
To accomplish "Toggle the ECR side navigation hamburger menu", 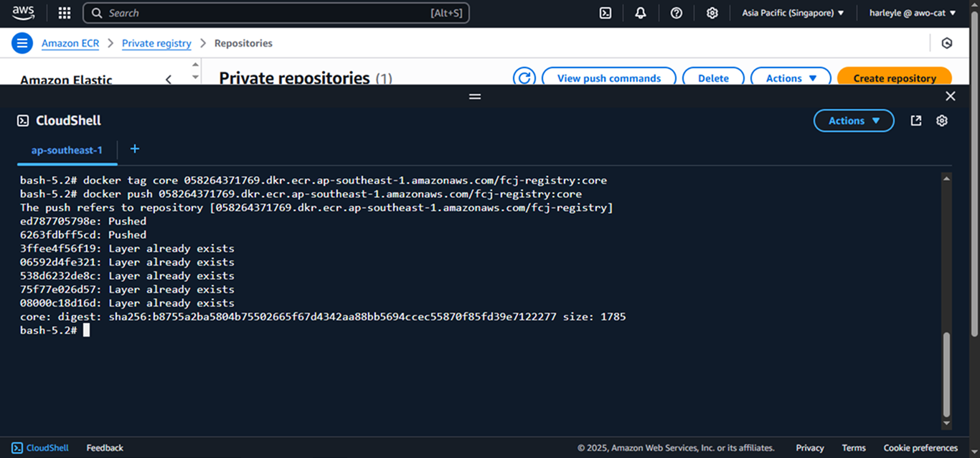I will pos(22,43).
